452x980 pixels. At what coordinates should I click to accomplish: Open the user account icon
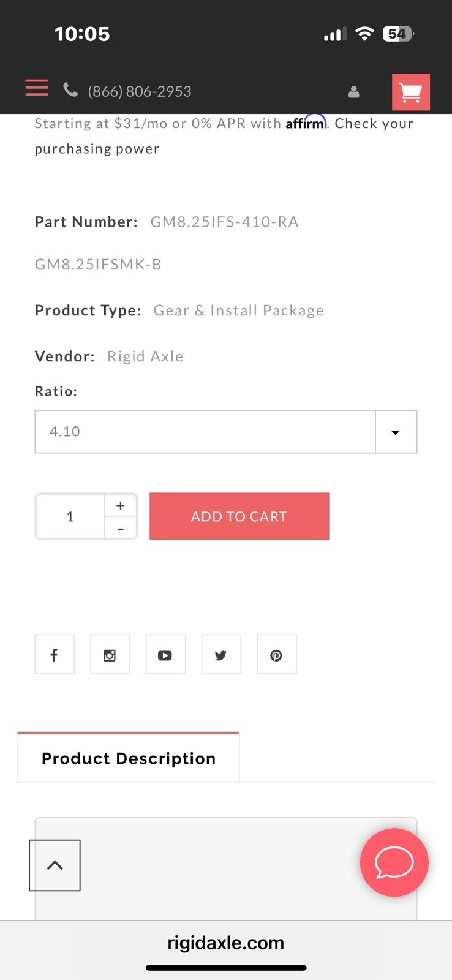[x=353, y=92]
